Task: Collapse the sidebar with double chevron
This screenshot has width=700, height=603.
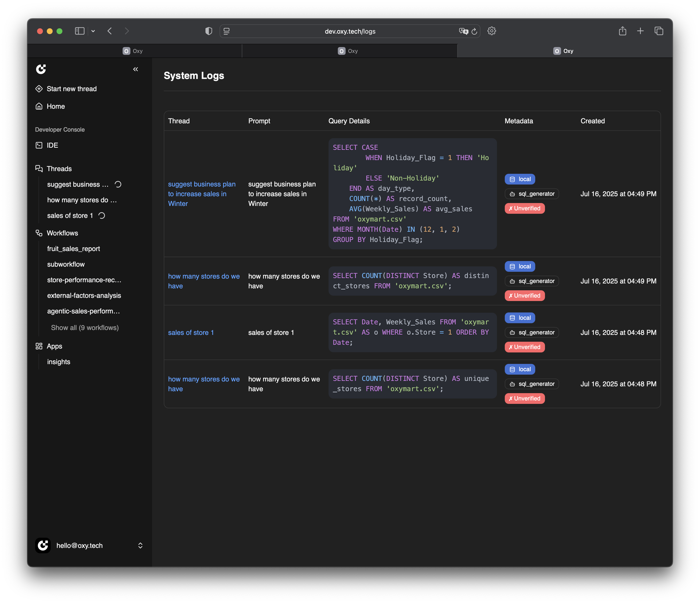Action: point(136,69)
